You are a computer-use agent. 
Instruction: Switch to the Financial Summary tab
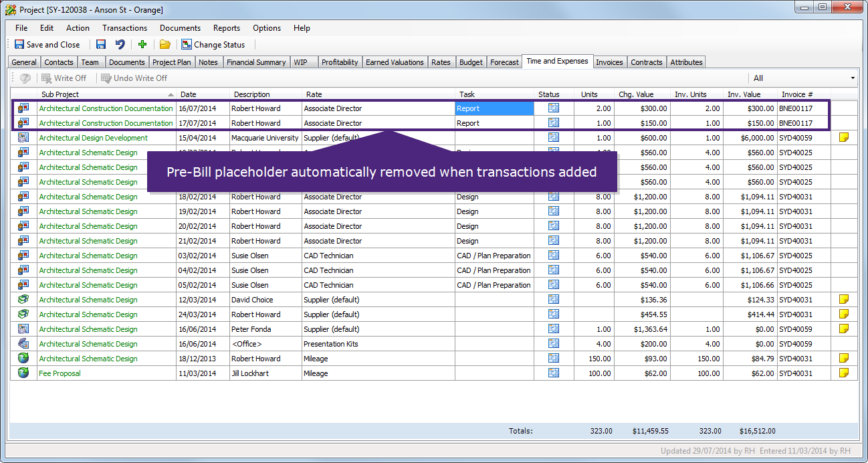point(256,62)
